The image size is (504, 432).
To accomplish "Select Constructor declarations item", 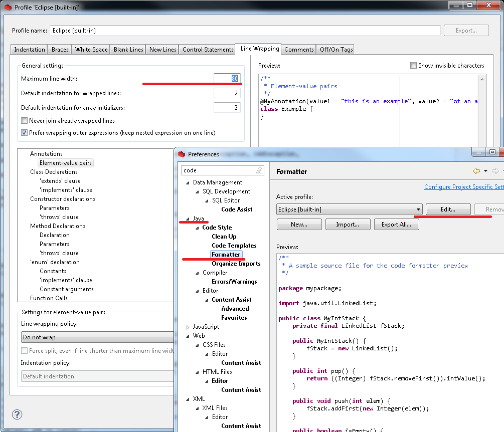I will pos(63,199).
